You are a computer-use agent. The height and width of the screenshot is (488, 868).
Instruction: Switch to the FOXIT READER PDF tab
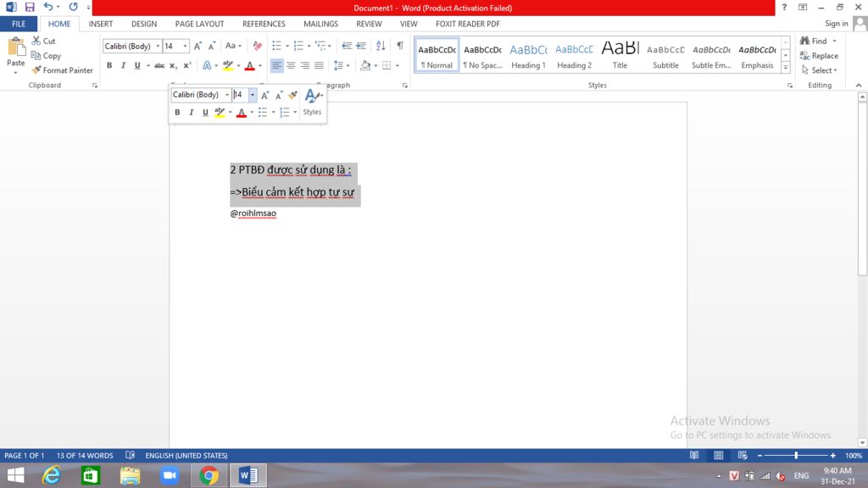[x=468, y=24]
